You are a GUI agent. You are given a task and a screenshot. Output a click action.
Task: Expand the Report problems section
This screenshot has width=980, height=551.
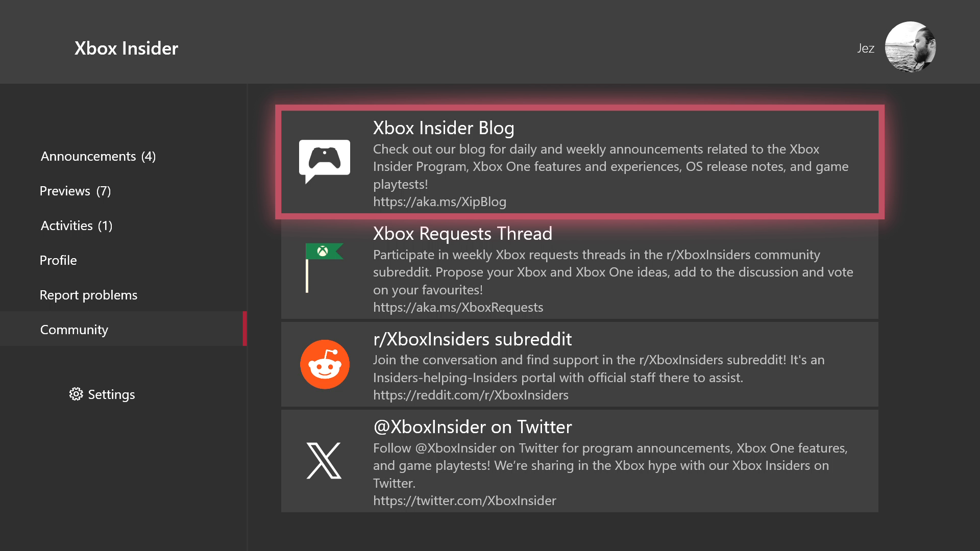(x=89, y=295)
